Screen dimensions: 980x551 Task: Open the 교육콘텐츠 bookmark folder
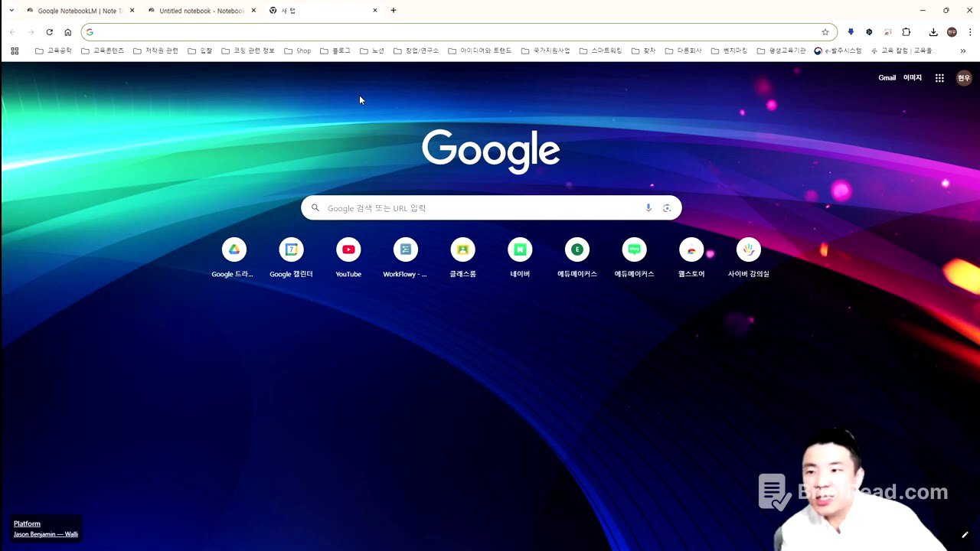(x=103, y=51)
